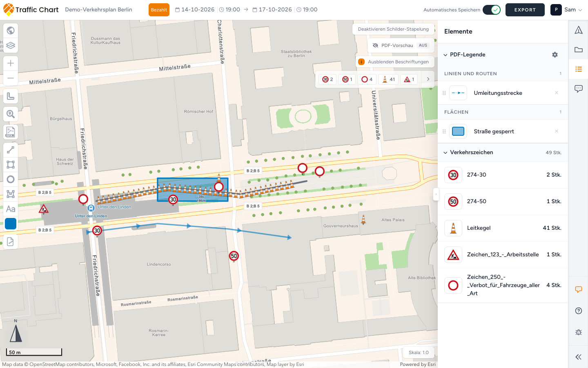Open the orange feedback chat icon
588x368 pixels.
coord(579,289)
